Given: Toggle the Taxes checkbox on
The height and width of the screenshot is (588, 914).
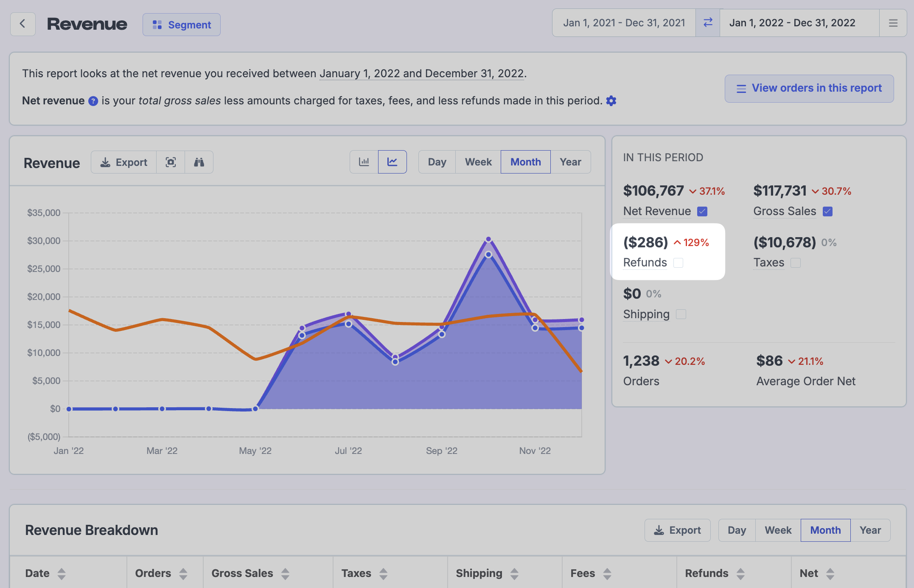Looking at the screenshot, I should tap(796, 263).
